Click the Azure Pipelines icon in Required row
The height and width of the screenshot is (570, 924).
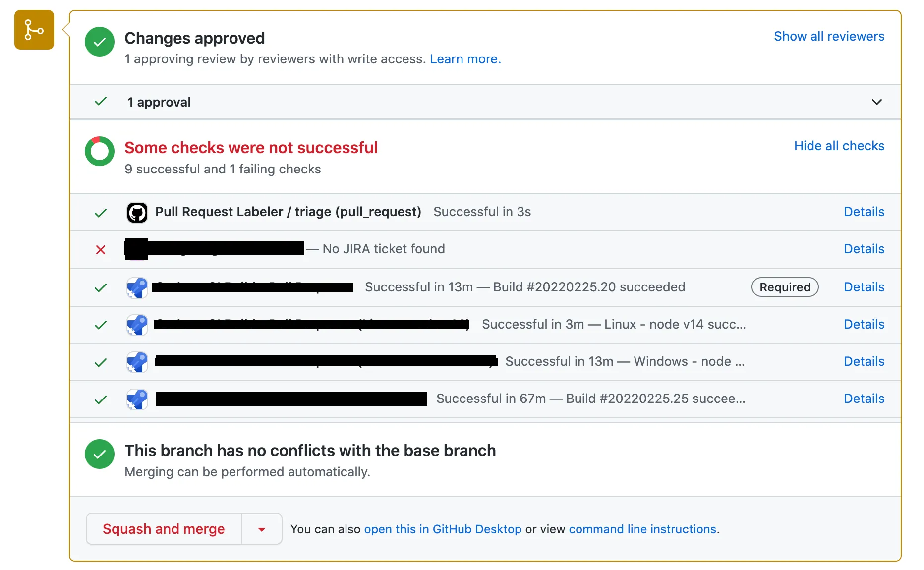tap(137, 287)
